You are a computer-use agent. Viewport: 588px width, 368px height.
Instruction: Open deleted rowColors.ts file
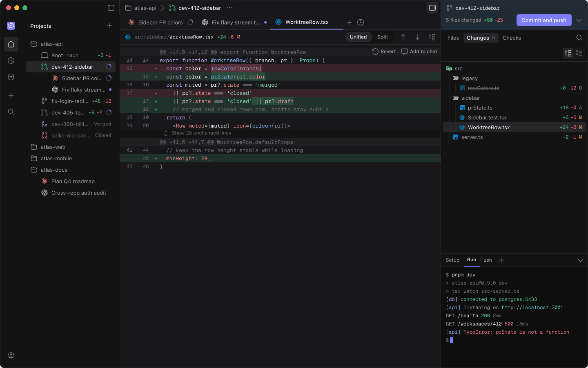coord(514,88)
